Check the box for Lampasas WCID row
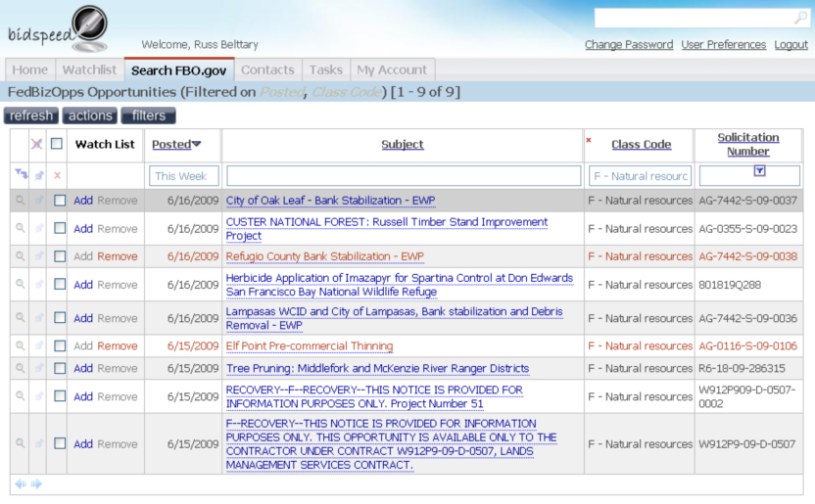Viewport: 815px width, 504px height. click(x=60, y=318)
